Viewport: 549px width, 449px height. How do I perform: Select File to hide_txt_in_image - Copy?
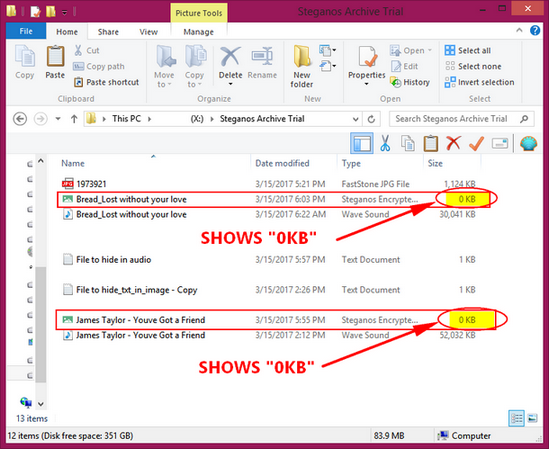269,290
